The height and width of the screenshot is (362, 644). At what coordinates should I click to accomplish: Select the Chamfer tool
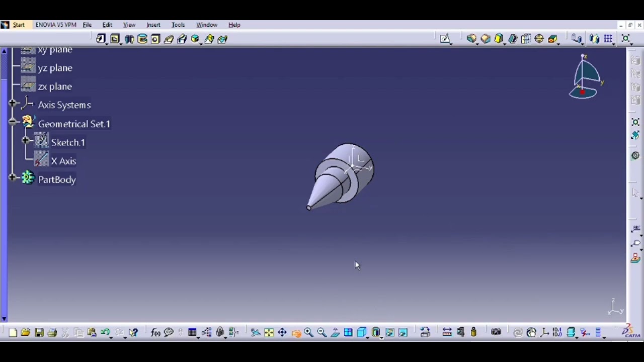pos(486,39)
